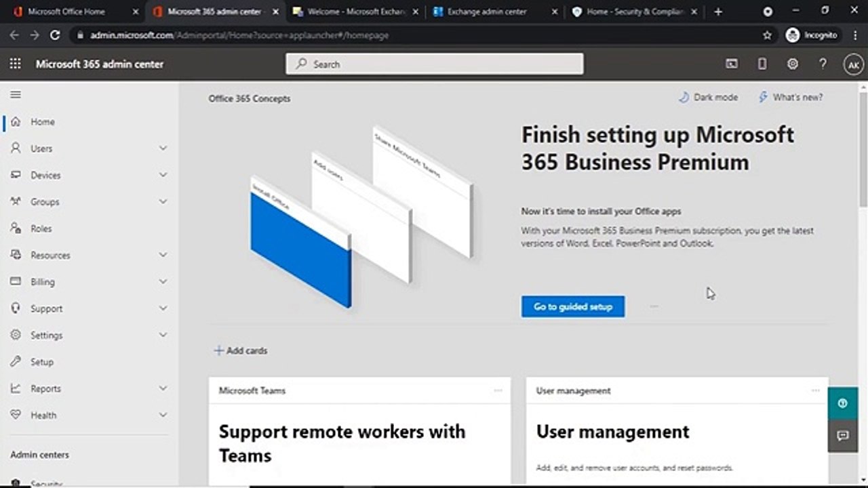The width and height of the screenshot is (868, 488).
Task: Expand the Resources section chevron
Action: [x=163, y=255]
